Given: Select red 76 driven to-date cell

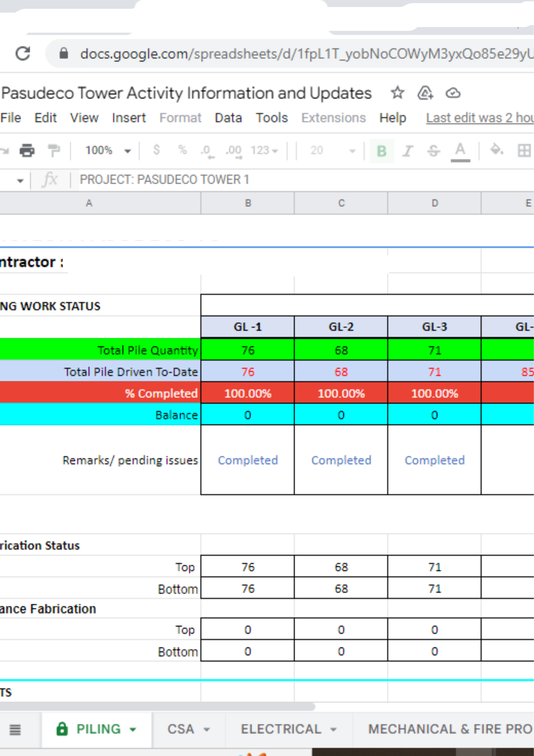Looking at the screenshot, I should [x=248, y=371].
